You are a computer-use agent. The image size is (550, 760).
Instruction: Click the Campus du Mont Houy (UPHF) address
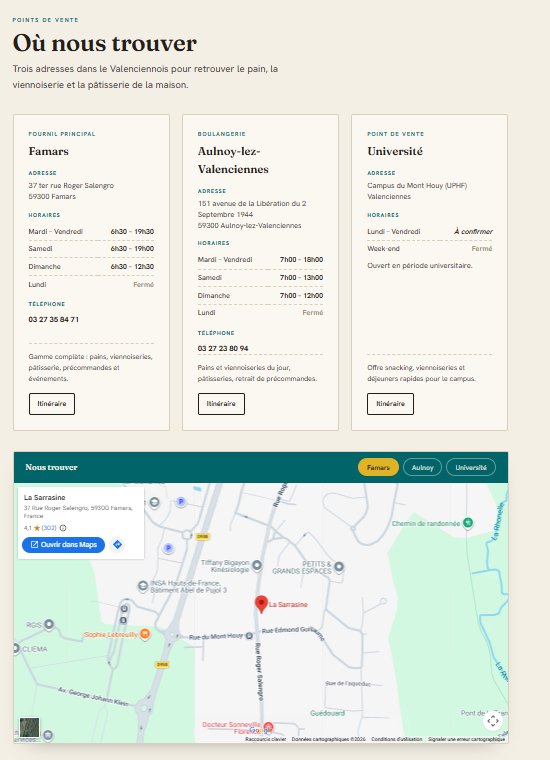(x=417, y=186)
